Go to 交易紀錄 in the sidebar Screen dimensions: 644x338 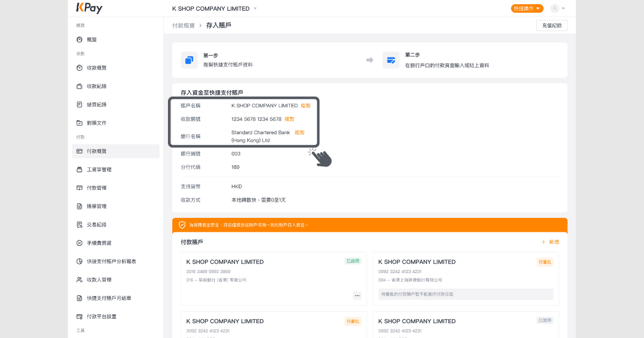97,225
